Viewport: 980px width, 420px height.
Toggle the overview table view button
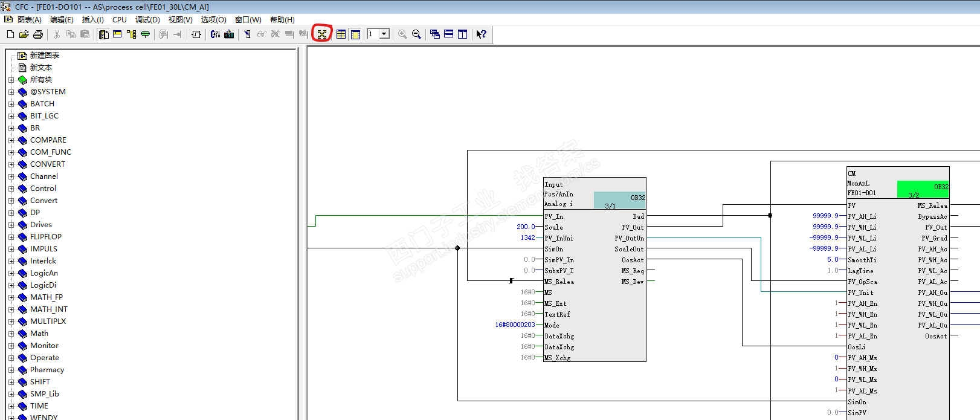(x=341, y=34)
